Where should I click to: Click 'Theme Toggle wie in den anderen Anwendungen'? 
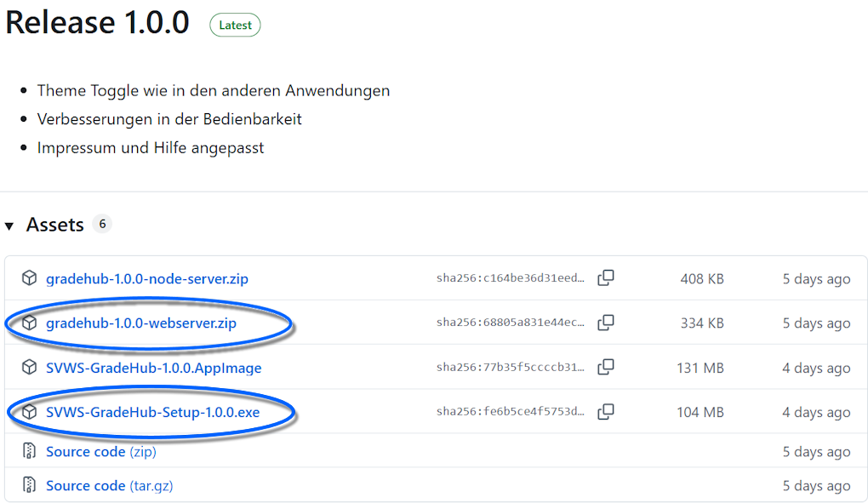pyautogui.click(x=214, y=91)
